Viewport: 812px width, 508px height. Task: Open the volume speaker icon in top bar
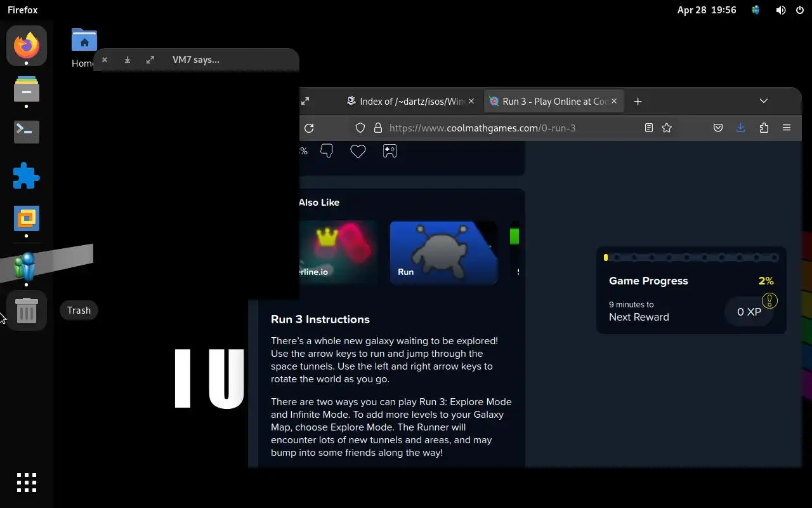point(781,10)
